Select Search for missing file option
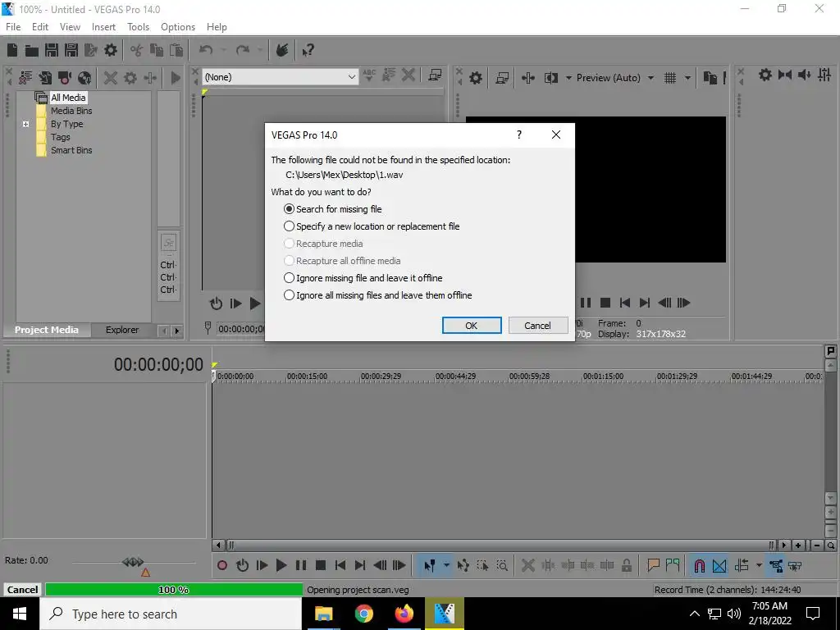 coord(333,209)
